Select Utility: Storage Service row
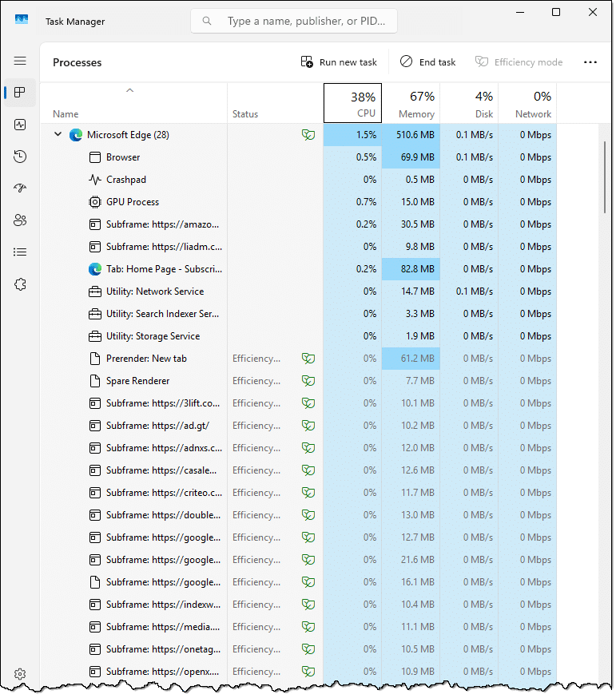Screen dimensions: 616x698 299,336
